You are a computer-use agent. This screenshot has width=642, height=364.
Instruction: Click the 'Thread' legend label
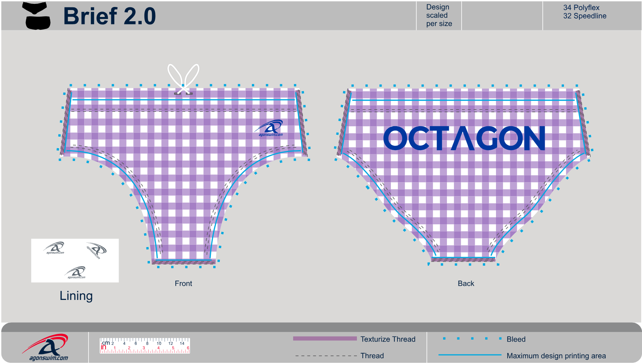372,356
